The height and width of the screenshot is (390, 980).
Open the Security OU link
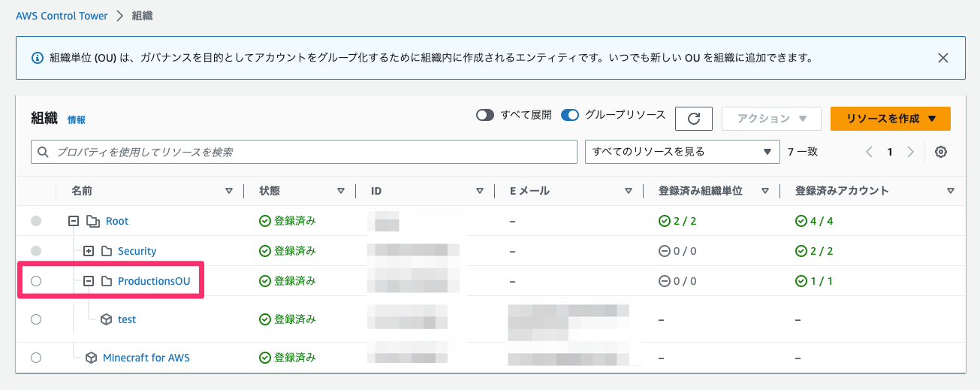(137, 251)
